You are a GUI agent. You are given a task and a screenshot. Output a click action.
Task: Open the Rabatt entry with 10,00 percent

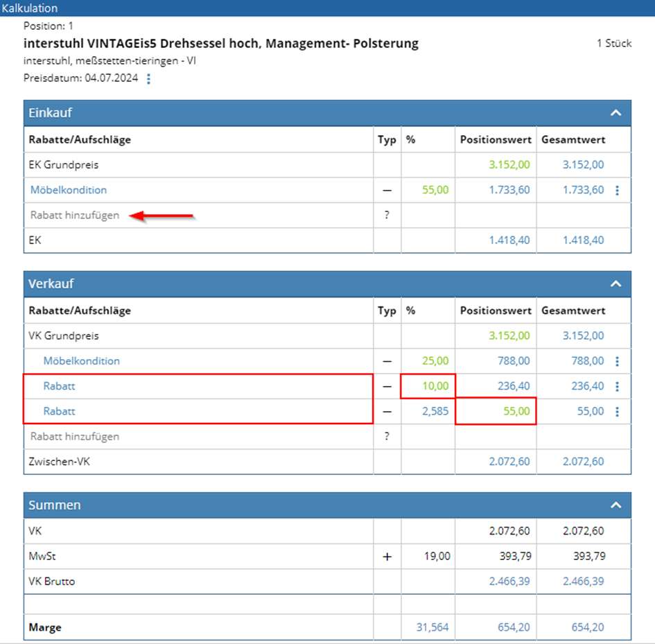[60, 386]
